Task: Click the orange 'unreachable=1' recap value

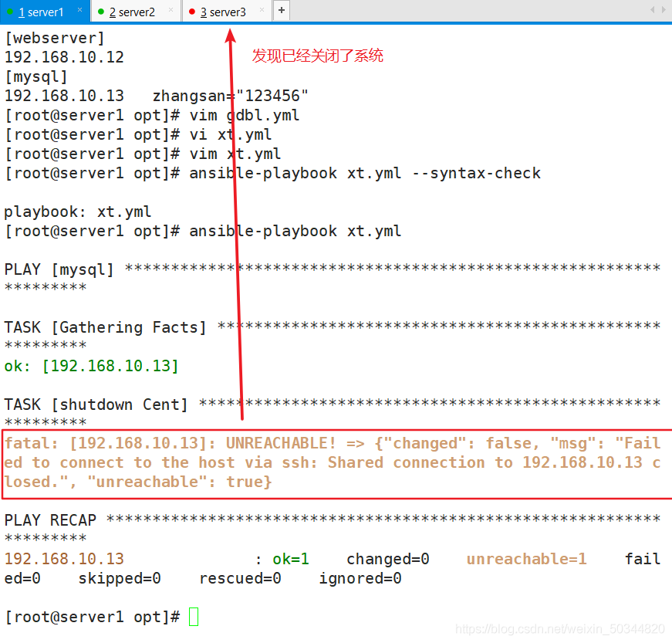Action: [526, 559]
